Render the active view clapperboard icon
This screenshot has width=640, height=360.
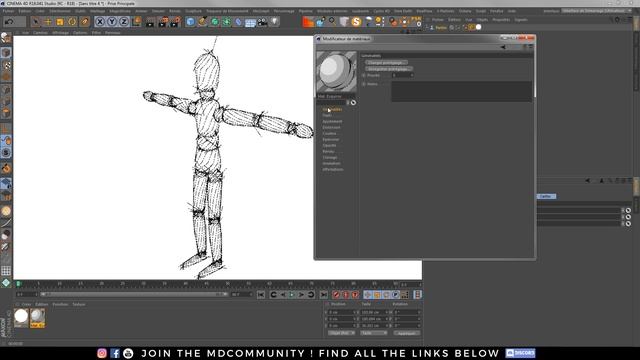[150, 22]
